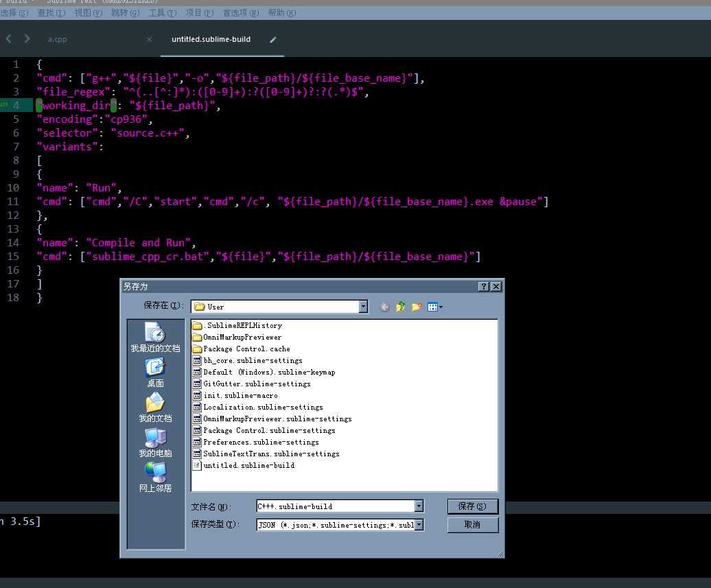Click the 我最近的文档 (Recent Documents) shortcut icon
Viewport: 711px width, 588px height.
coord(155,333)
